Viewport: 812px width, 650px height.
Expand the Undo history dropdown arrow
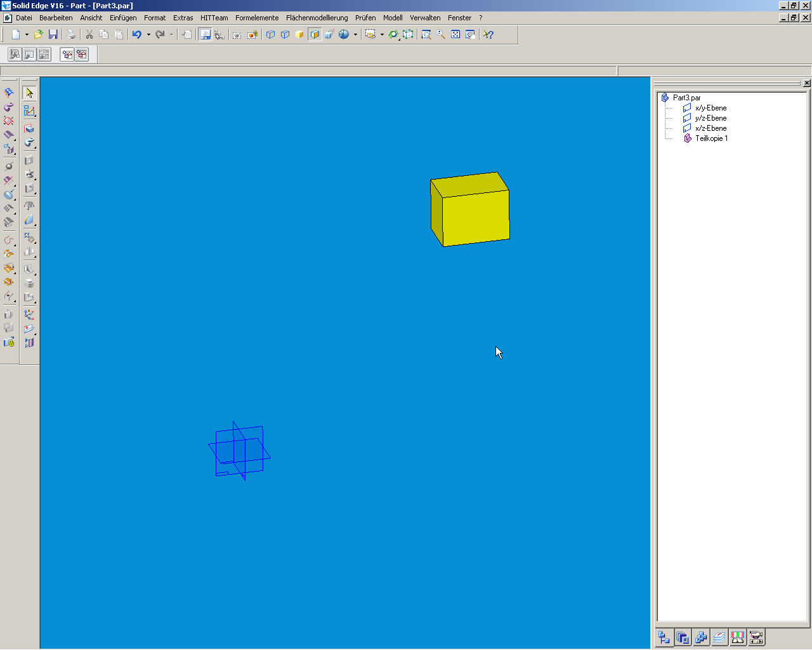click(x=148, y=34)
